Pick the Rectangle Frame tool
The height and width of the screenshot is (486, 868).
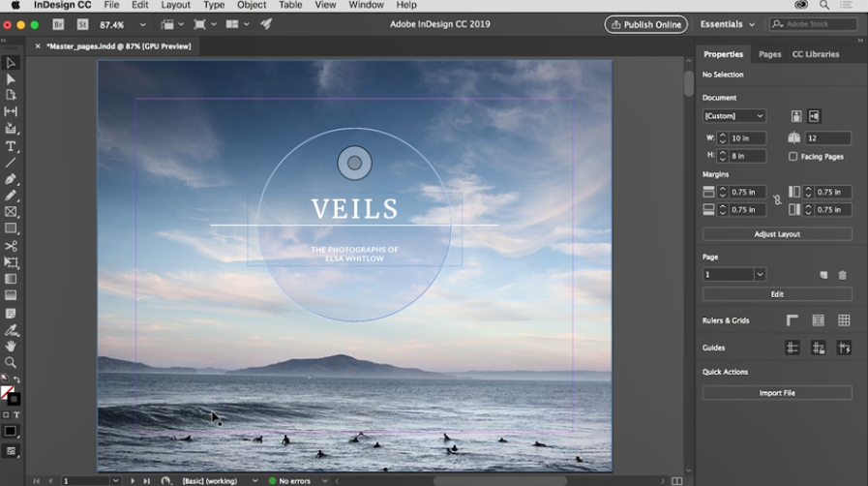[x=11, y=212]
